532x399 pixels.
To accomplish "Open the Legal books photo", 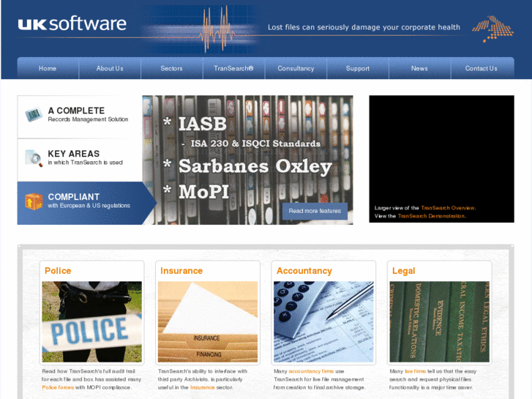I will [439, 321].
